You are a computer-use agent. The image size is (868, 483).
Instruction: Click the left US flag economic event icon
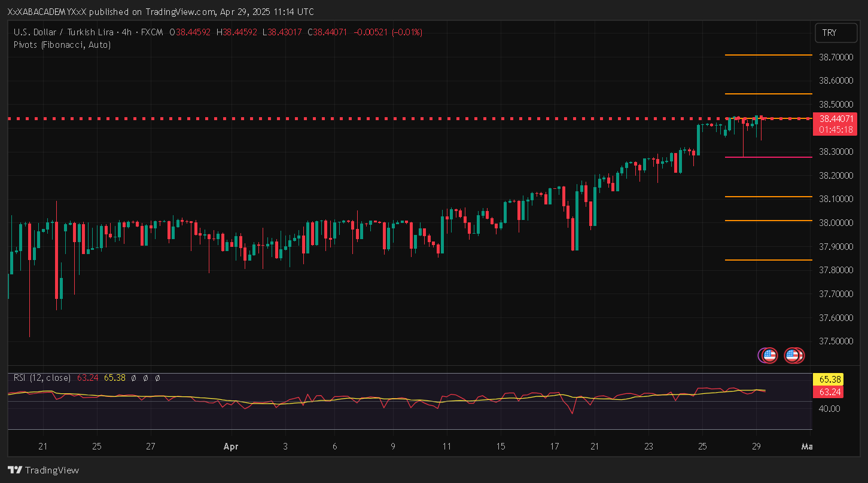[x=769, y=356]
